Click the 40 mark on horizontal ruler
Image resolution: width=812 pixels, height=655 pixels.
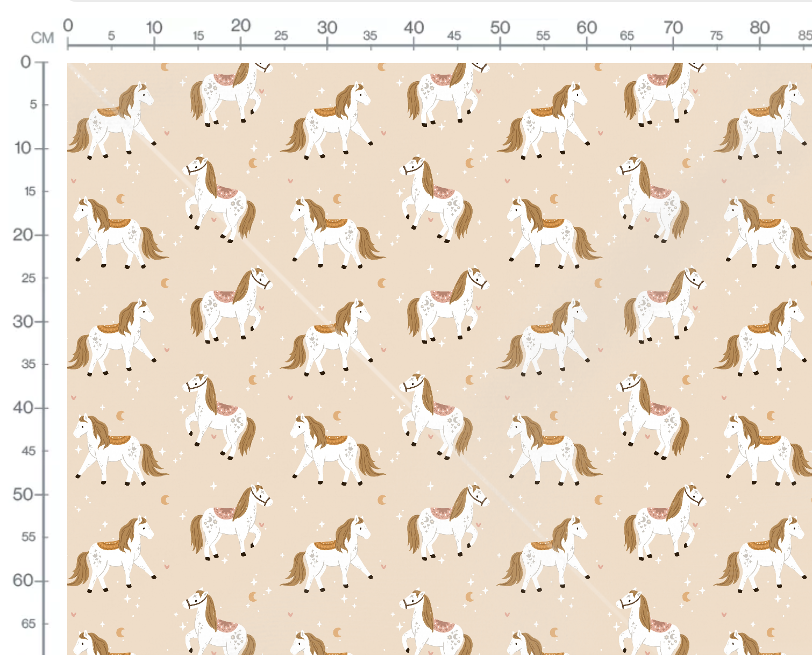[414, 27]
